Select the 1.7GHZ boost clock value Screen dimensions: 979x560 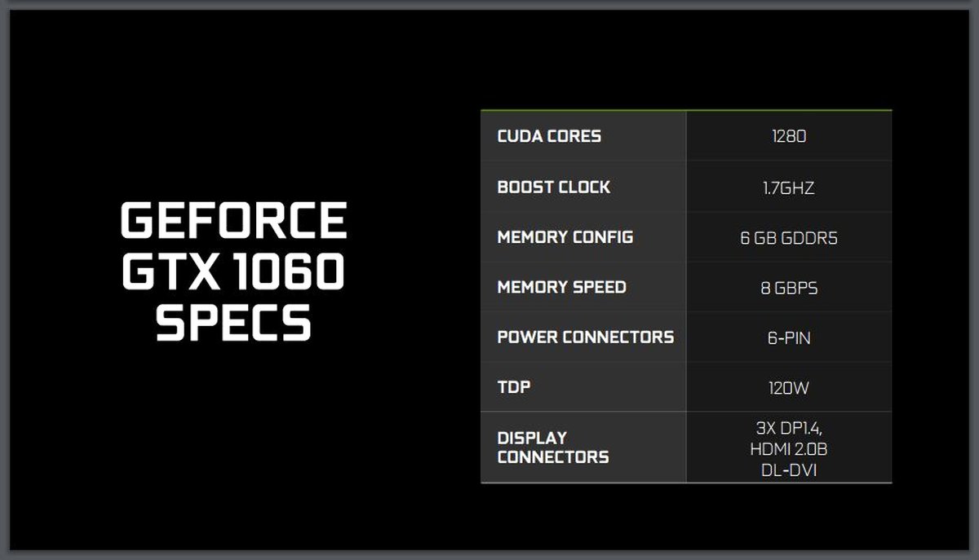[789, 187]
